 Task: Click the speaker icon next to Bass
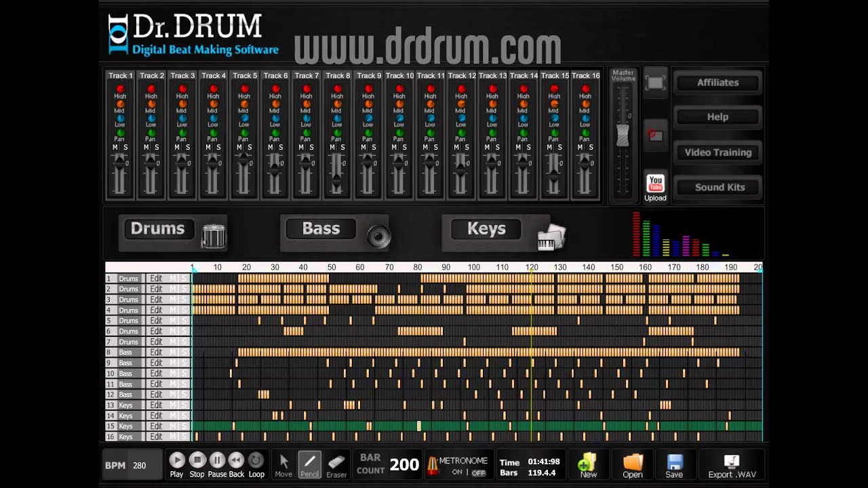click(x=378, y=236)
